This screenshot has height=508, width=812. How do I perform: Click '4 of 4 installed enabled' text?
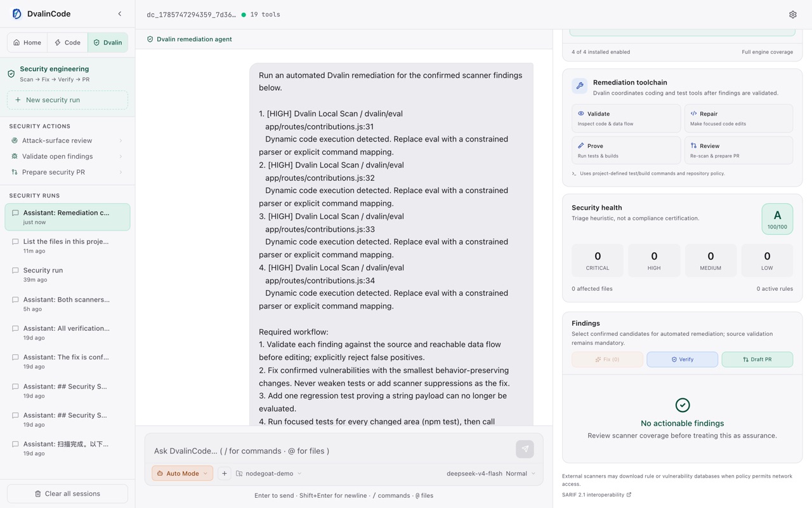(601, 52)
